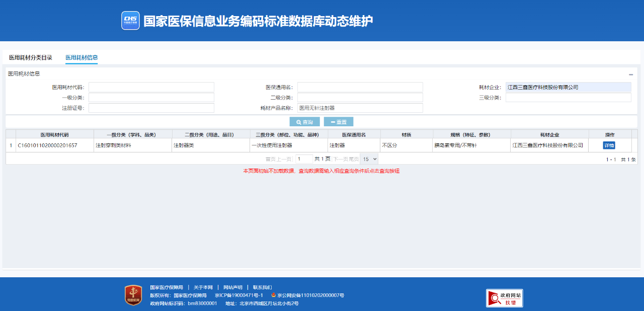Focus the 注册证号 input field
Viewport: 644px width, 311px height.
[151, 108]
